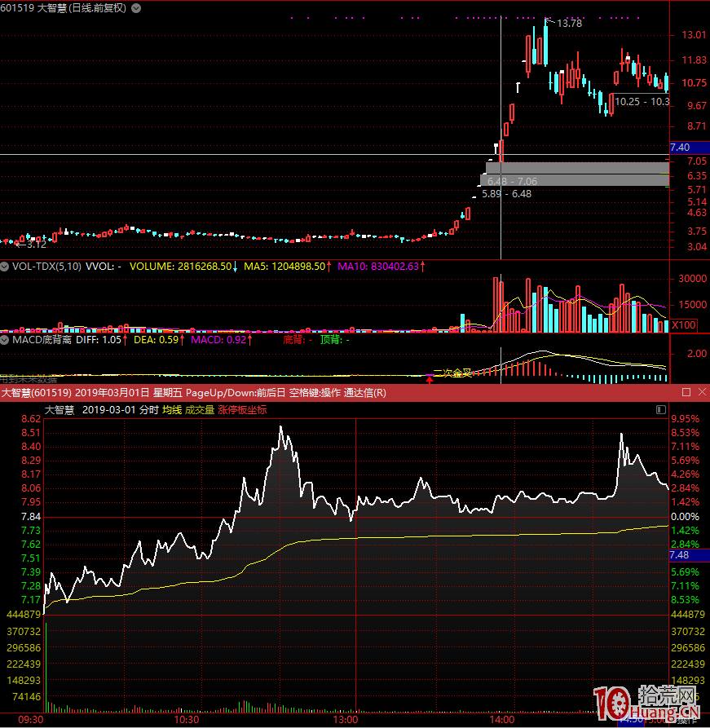This screenshot has height=728, width=710.
Task: Click the X100 volume scale label
Action: [x=684, y=325]
